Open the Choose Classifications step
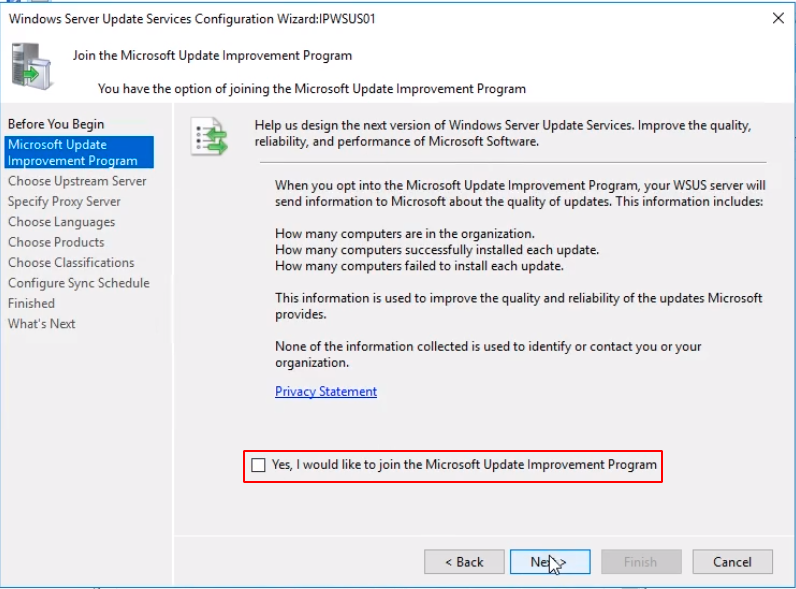The height and width of the screenshot is (589, 796). click(71, 262)
